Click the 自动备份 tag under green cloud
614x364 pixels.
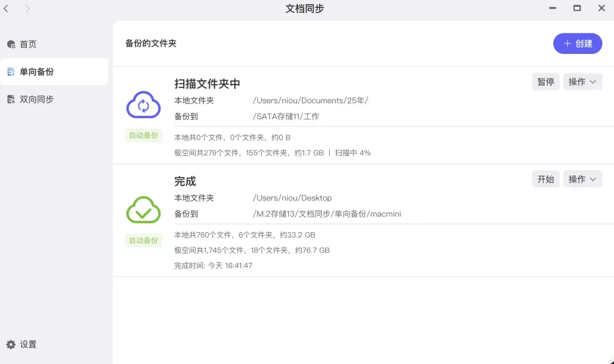point(143,241)
